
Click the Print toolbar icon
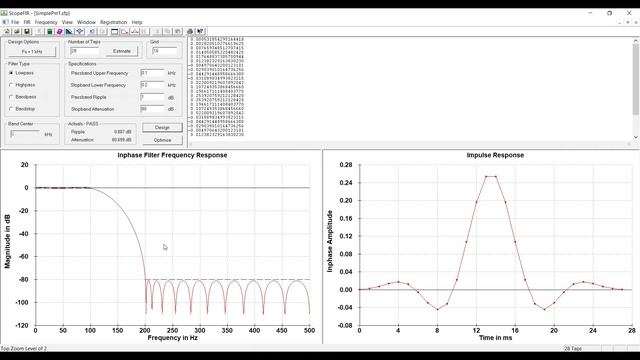pos(190,31)
